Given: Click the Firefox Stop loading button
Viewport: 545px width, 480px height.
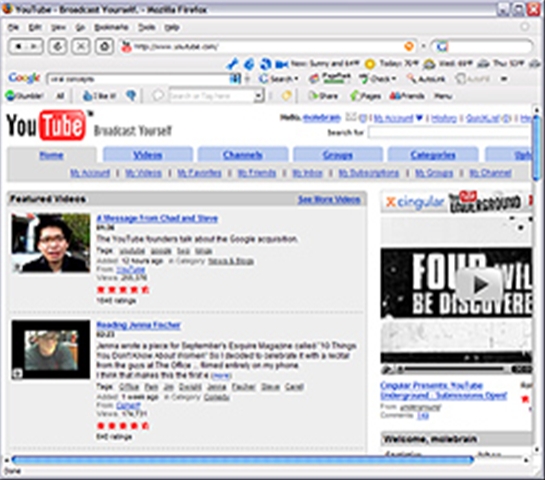Looking at the screenshot, I should [81, 46].
